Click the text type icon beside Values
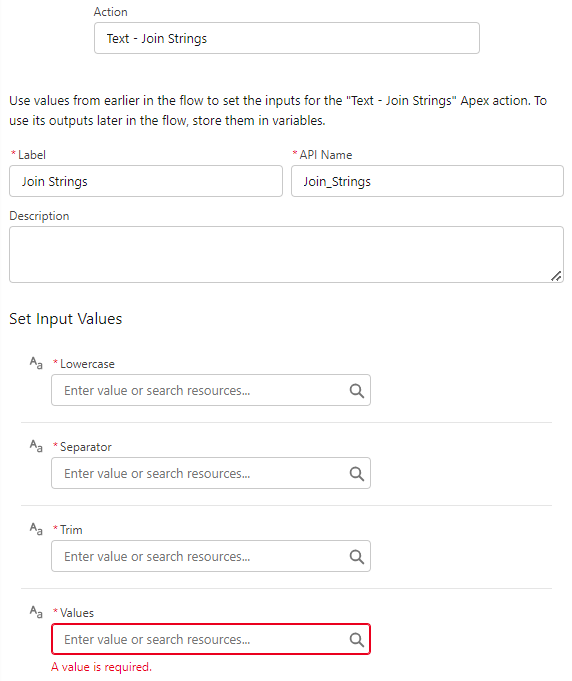This screenshot has height=681, width=572. [x=36, y=612]
